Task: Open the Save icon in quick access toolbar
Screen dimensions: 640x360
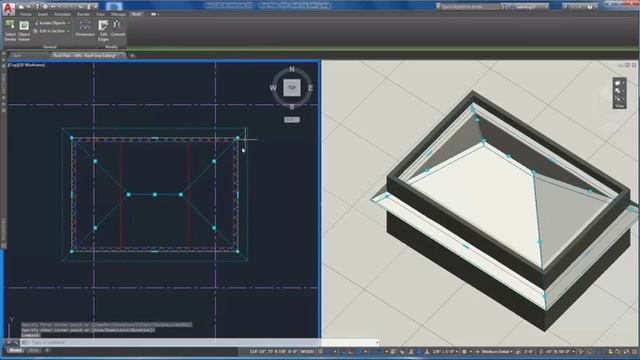Action: 37,7
